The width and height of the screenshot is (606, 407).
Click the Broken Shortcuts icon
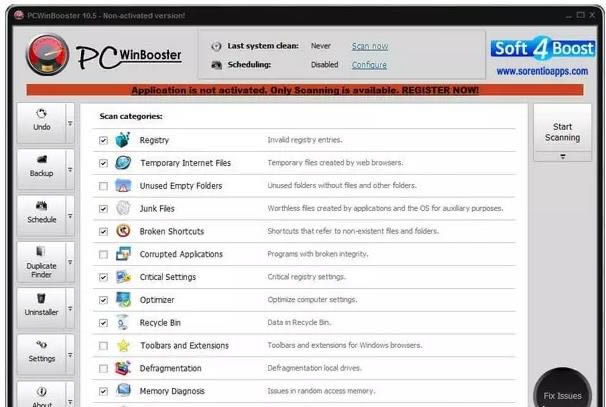point(123,231)
